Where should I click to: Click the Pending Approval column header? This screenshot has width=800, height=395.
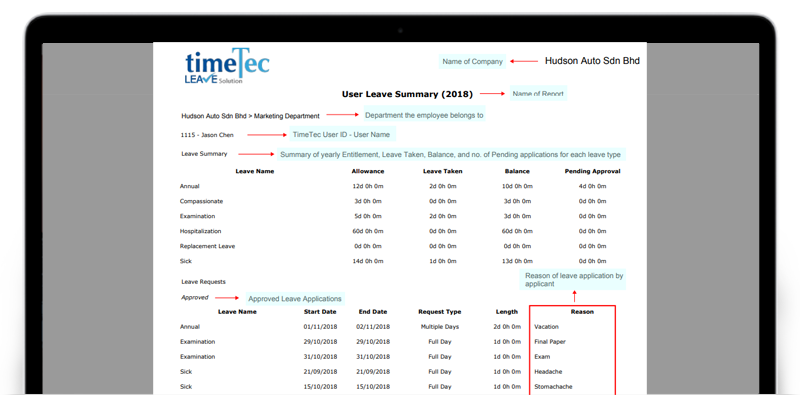point(592,171)
